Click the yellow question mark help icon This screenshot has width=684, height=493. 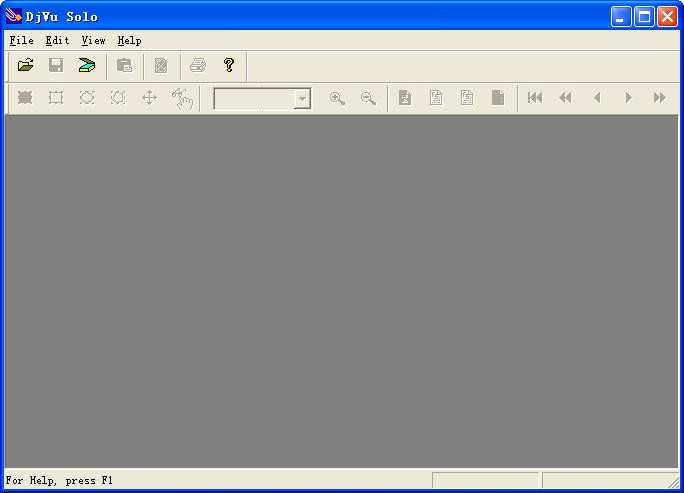pos(229,65)
